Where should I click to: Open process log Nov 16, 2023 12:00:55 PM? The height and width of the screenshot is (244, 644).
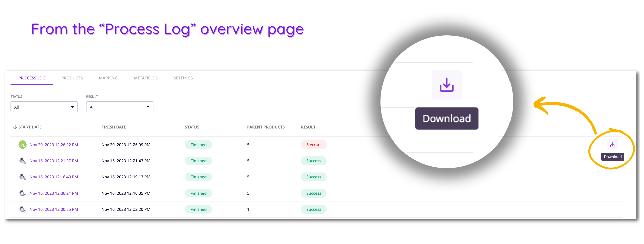[54, 209]
